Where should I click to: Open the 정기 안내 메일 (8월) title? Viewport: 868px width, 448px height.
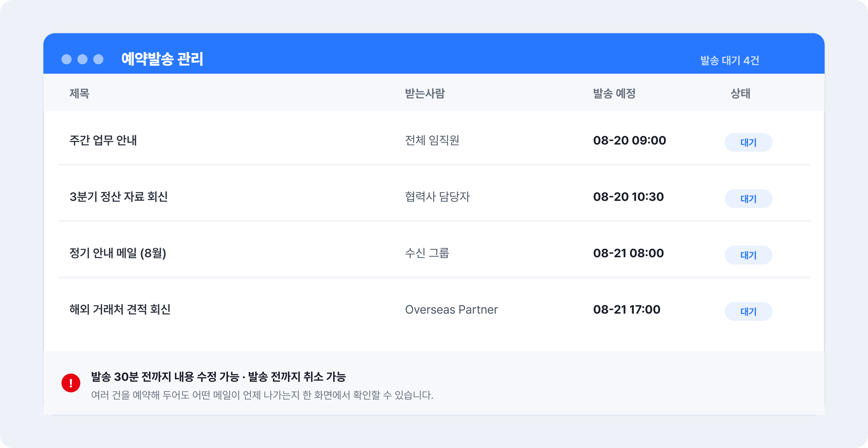click(x=118, y=253)
